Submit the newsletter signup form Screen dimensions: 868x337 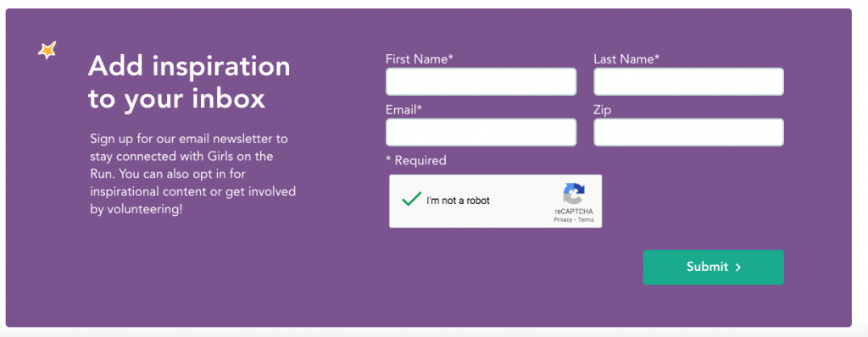point(713,268)
